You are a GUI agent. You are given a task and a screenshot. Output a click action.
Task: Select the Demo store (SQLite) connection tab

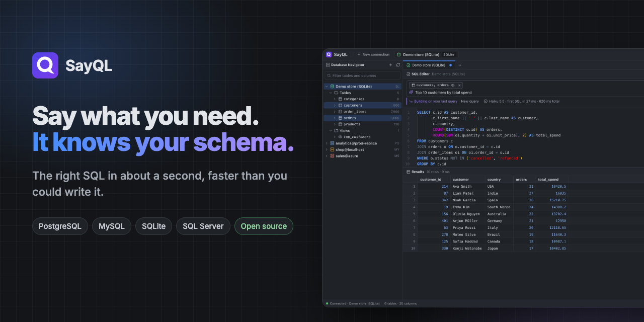[426, 54]
